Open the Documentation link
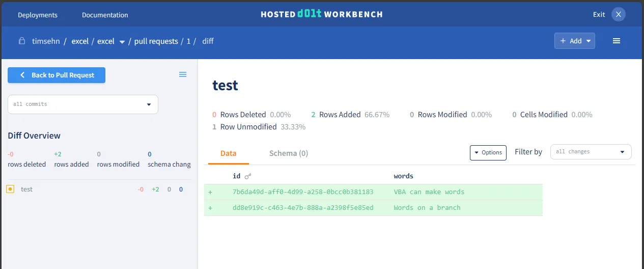The image size is (644, 269). coord(105,15)
